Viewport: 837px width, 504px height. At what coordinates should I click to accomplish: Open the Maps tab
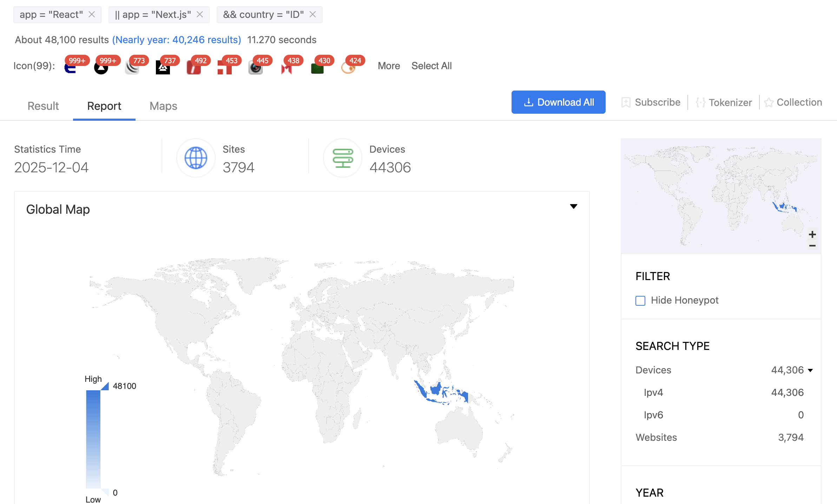pos(163,106)
